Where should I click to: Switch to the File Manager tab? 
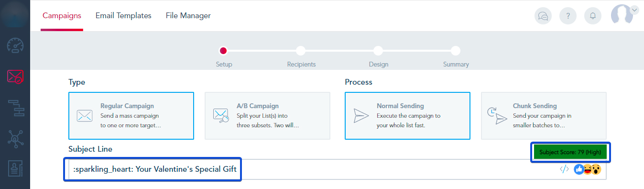[x=188, y=16]
